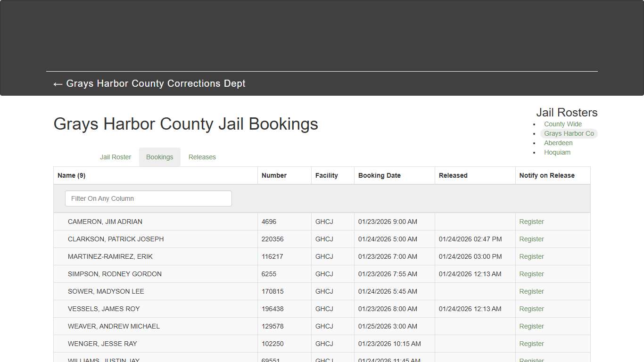Register for MARTINEZ-RAMIREZ, ERIK release alerts

(x=531, y=256)
